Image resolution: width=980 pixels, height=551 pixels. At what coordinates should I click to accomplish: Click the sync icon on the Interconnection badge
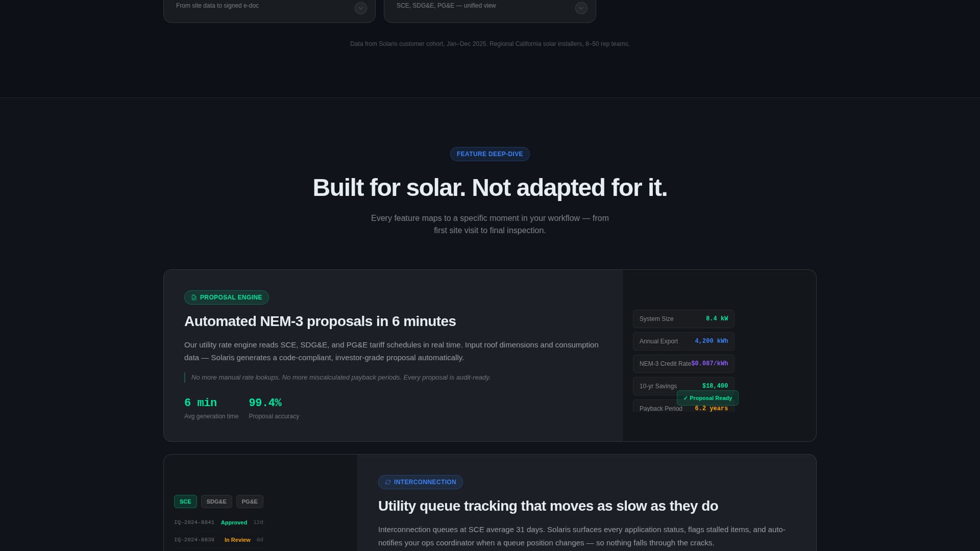tap(387, 482)
